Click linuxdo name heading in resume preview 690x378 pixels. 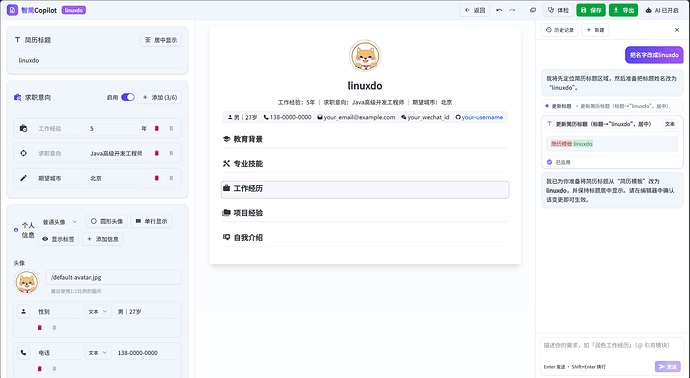click(365, 86)
